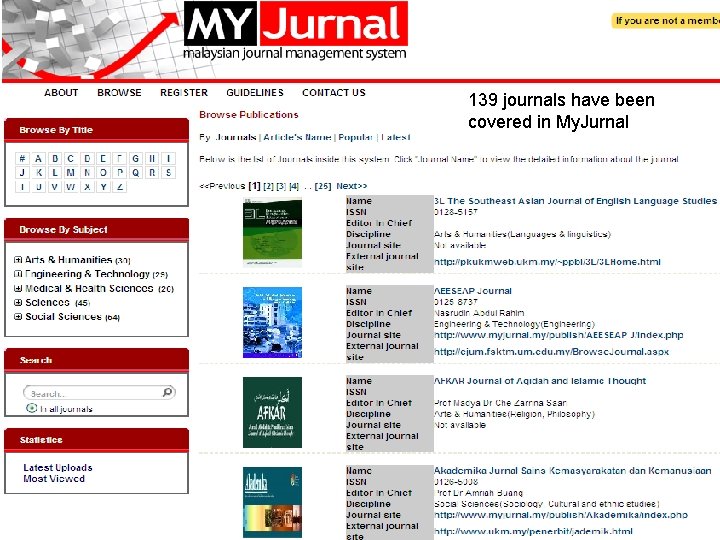
Task: Expand the Engineering & Technology subject
Action: click(18, 274)
